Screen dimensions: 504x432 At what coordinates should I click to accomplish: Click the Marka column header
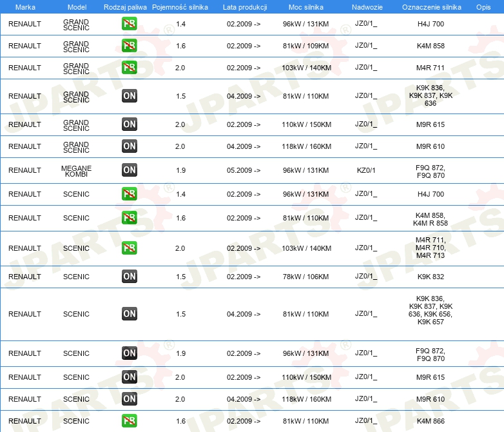(25, 7)
